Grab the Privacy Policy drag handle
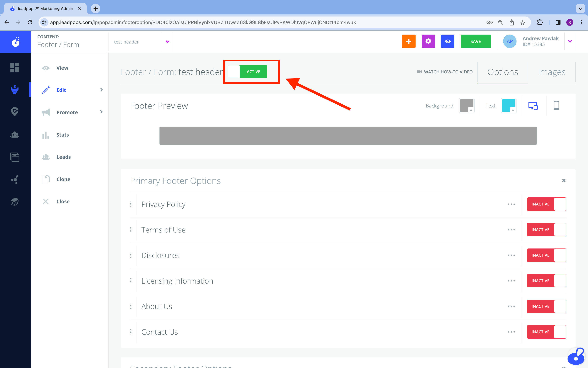Viewport: 588px width, 368px height. click(x=131, y=204)
